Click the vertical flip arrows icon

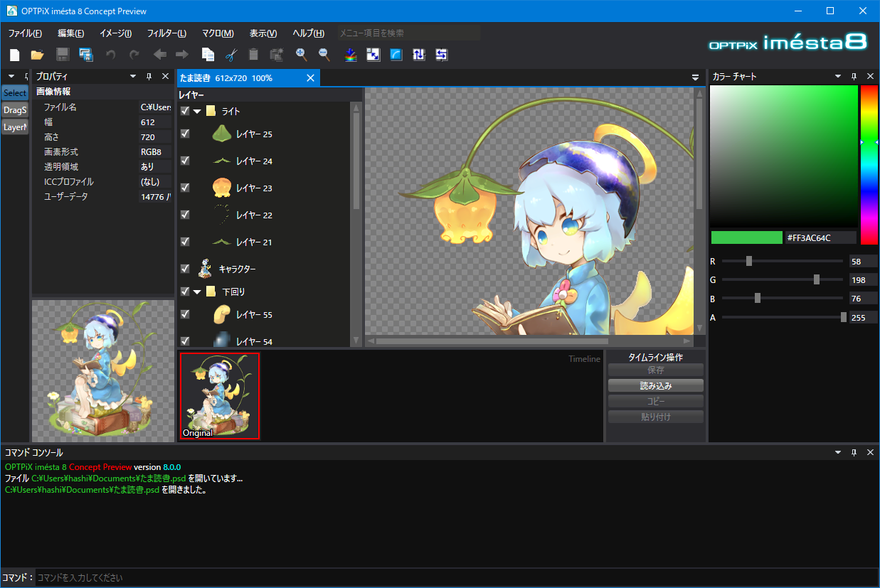(x=419, y=55)
